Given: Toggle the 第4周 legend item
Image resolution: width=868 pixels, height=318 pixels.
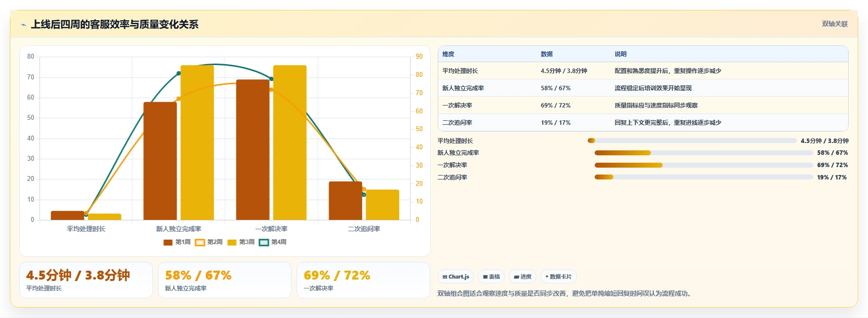Looking at the screenshot, I should (273, 242).
